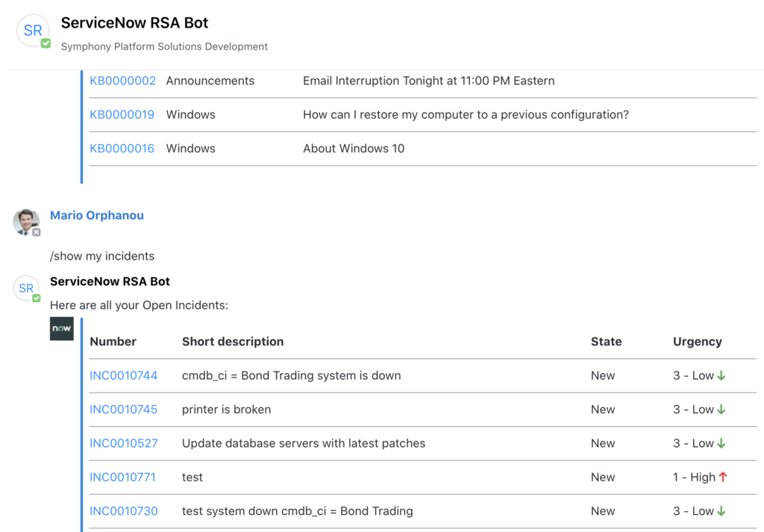Click the Windows category of KB0000019

click(190, 114)
